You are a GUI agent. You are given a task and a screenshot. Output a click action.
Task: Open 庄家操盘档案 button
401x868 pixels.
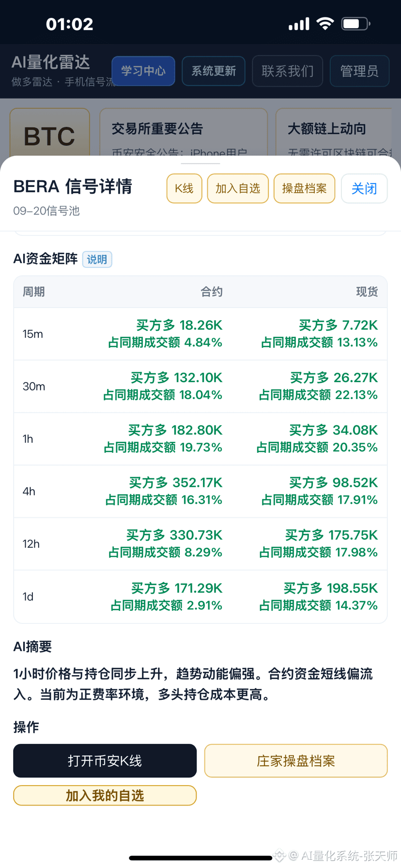[x=296, y=760]
